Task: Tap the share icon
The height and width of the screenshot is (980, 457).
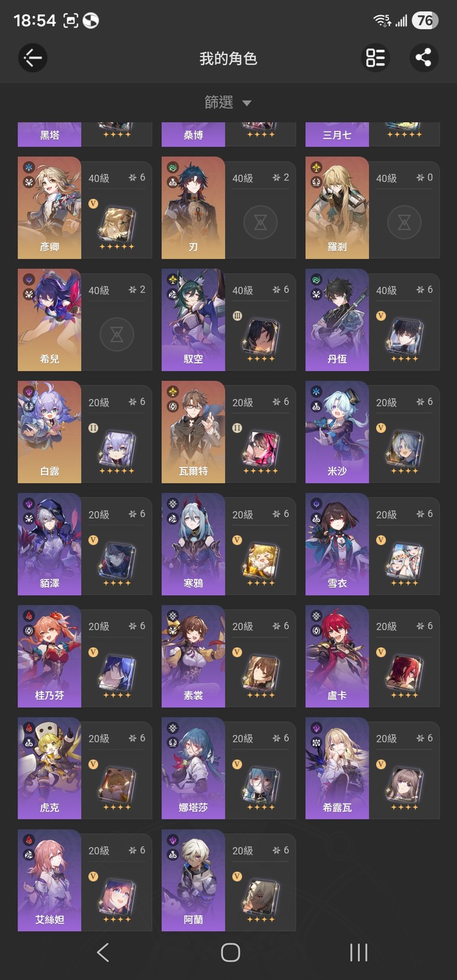Action: (x=423, y=58)
